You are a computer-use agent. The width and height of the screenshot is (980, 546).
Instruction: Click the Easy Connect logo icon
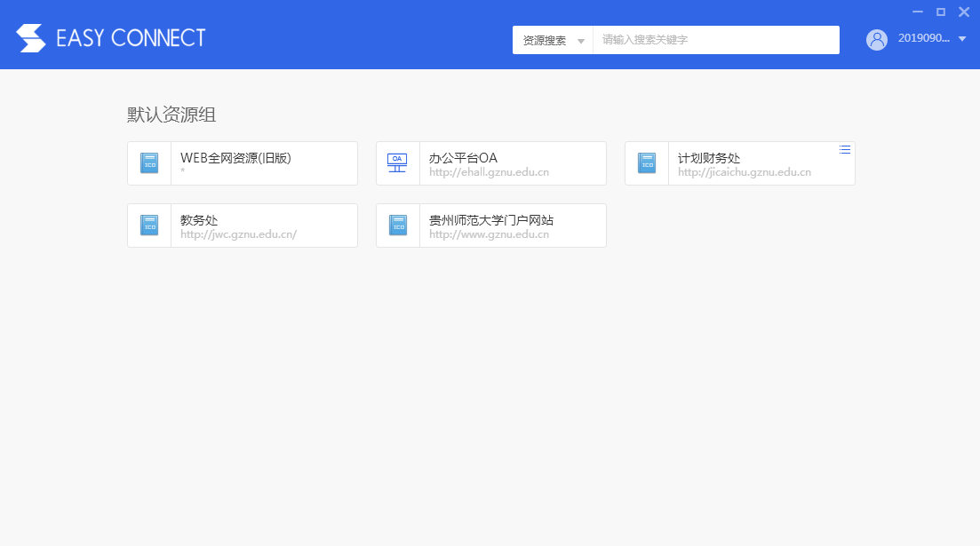pos(30,38)
